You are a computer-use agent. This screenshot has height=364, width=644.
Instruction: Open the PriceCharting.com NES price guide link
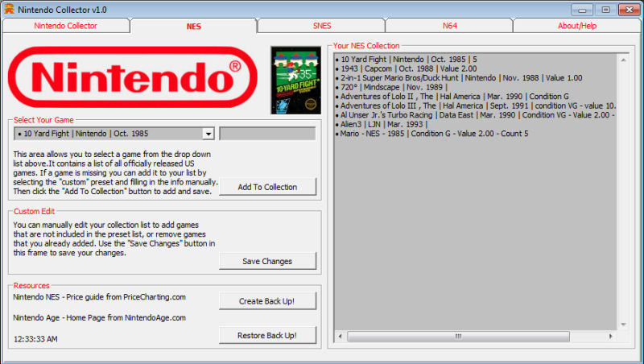(99, 297)
